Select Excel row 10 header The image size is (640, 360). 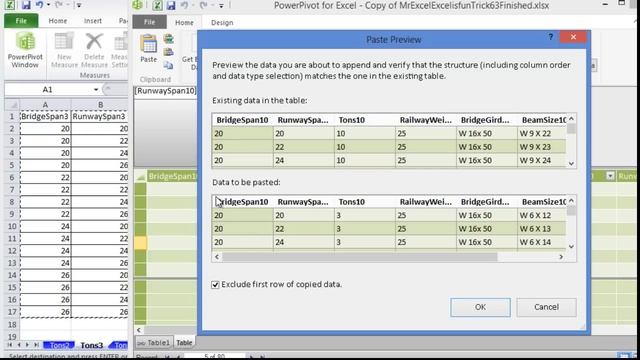click(x=12, y=227)
